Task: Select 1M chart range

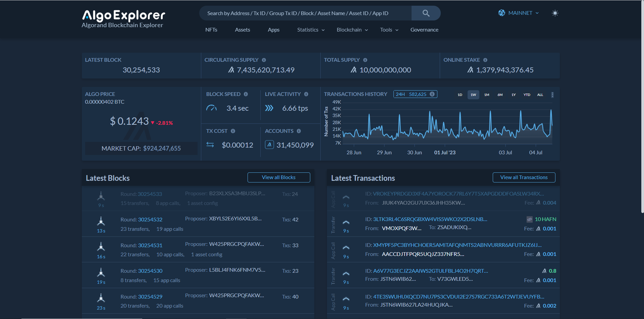Action: click(x=487, y=95)
